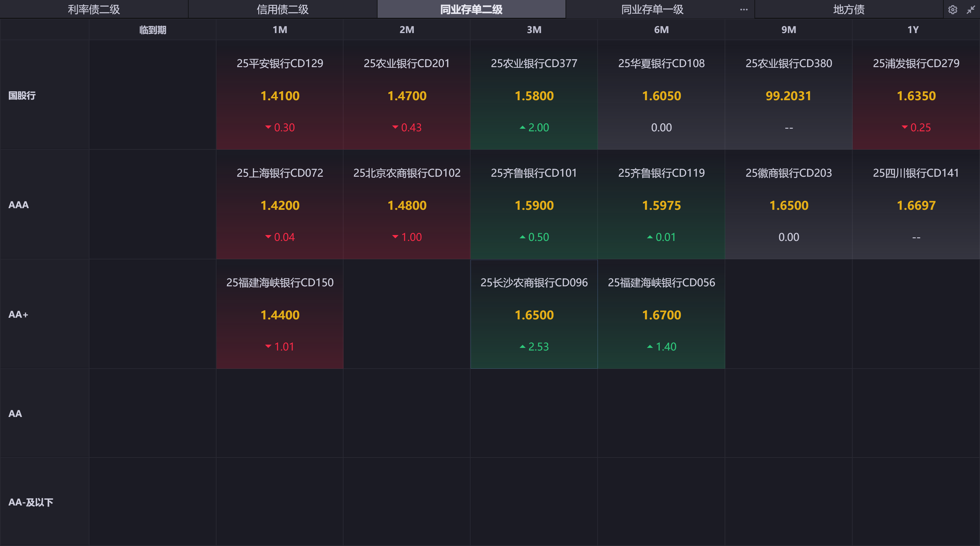
Task: Switch to the 信用债二级 tab
Action: coord(282,9)
